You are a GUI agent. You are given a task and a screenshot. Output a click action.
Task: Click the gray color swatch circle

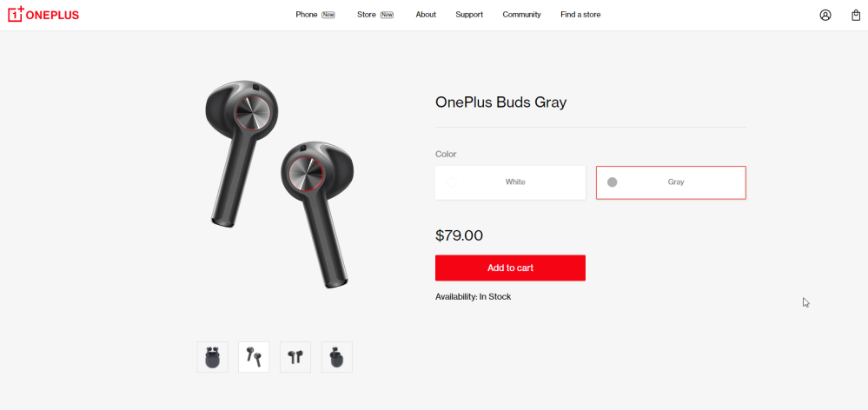coord(612,182)
